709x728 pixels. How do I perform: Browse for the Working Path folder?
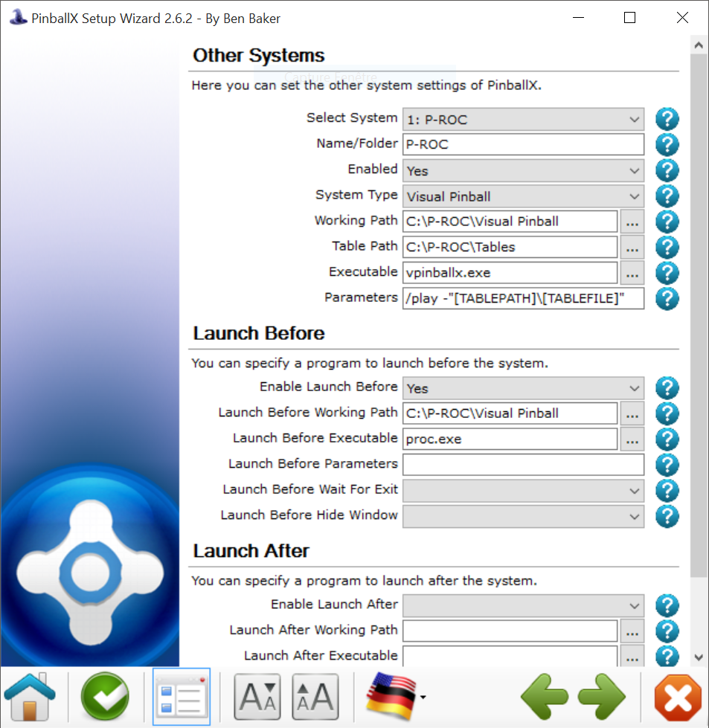(632, 222)
